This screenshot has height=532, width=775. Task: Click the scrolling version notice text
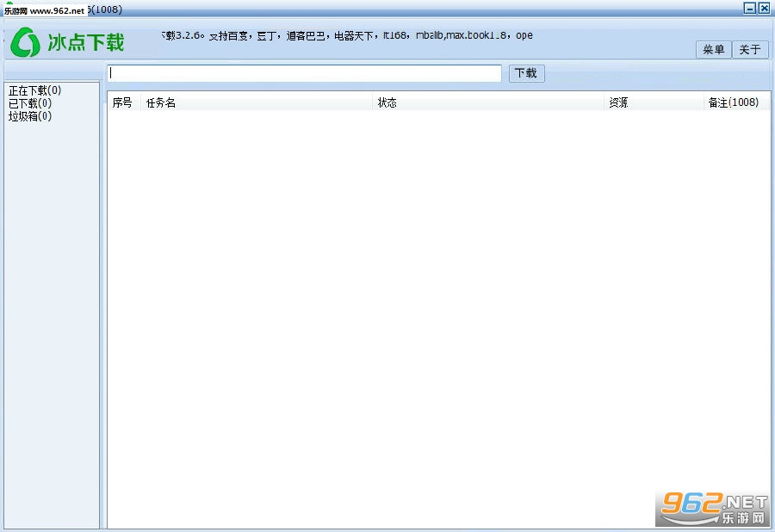[x=347, y=35]
